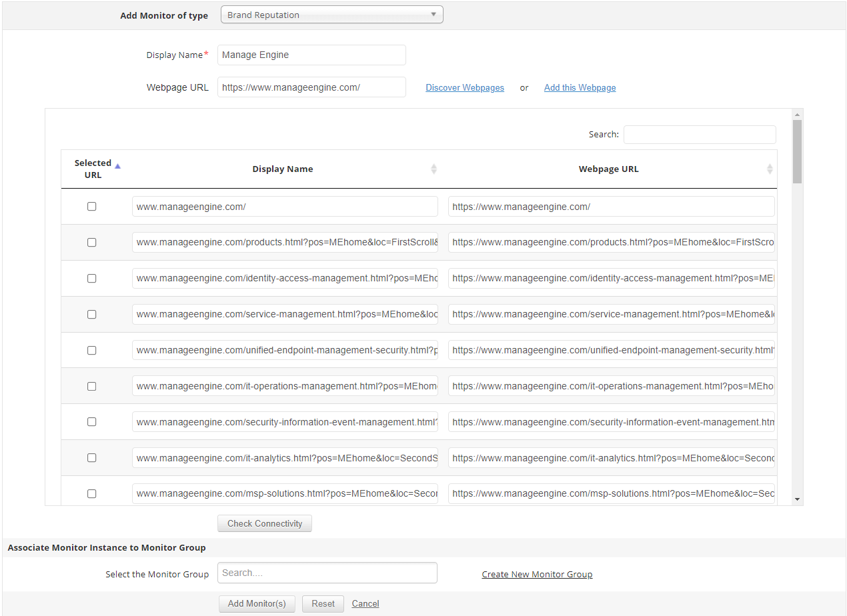Reset the monitor form
847x616 pixels.
(x=323, y=603)
